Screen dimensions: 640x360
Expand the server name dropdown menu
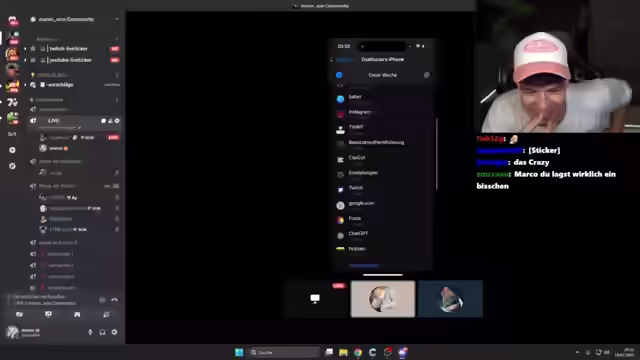tap(117, 19)
